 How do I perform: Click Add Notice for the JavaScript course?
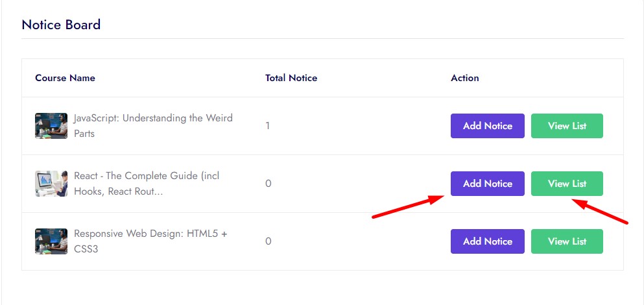(x=487, y=126)
